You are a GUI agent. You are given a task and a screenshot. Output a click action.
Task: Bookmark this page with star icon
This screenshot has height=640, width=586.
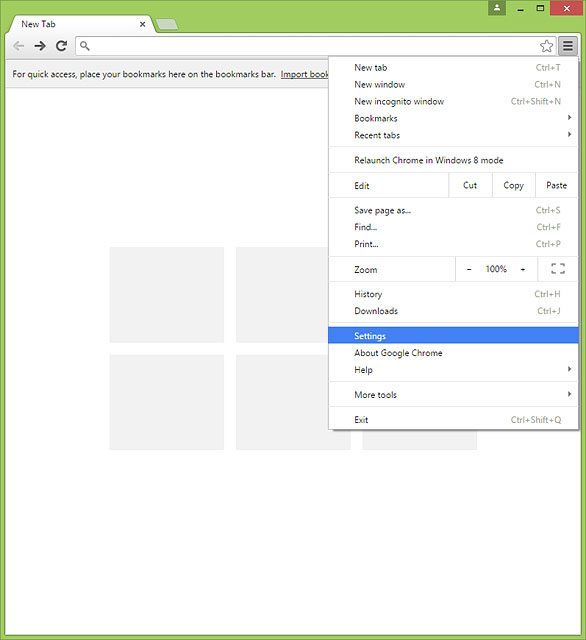(x=546, y=46)
